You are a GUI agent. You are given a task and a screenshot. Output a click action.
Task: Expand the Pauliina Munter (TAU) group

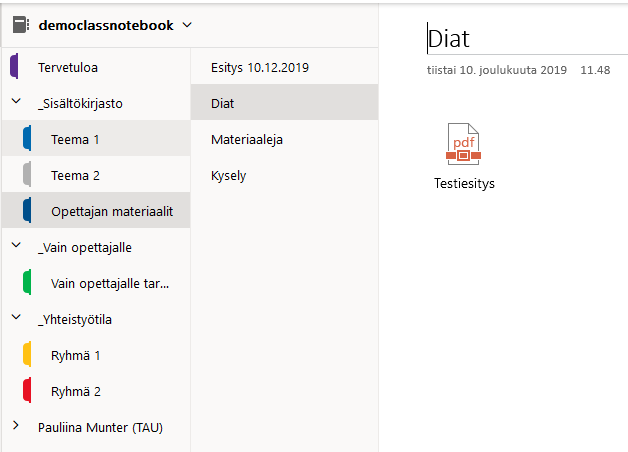point(15,427)
